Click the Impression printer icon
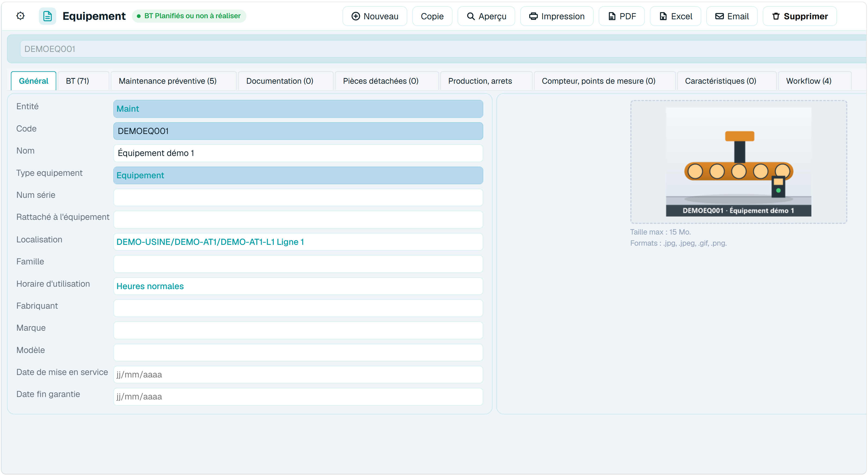The image size is (868, 475). tap(533, 16)
